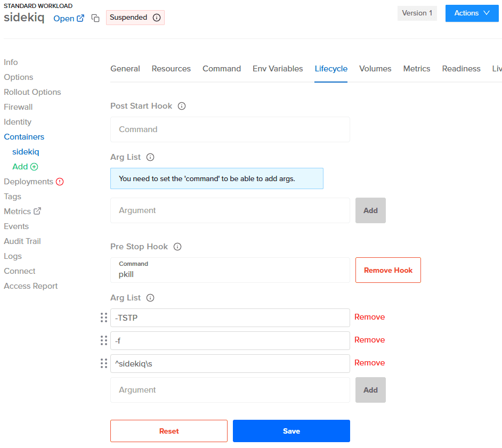502x448 pixels.
Task: Click the drag handle for the -TSTP argument
Action: click(104, 317)
